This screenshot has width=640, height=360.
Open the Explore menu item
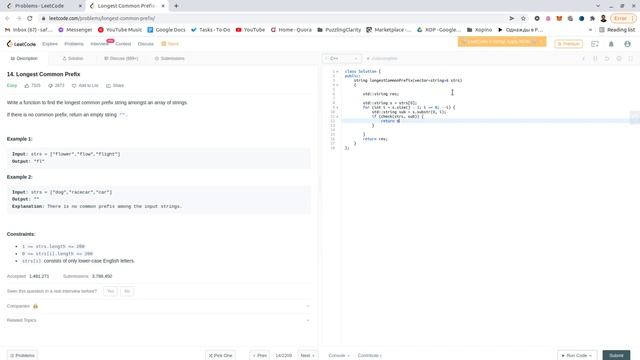coord(50,44)
